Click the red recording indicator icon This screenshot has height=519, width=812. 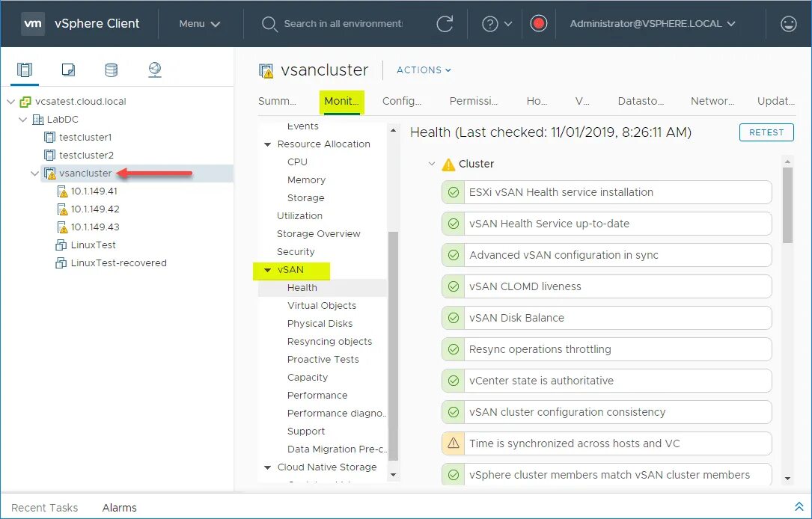[x=539, y=23]
